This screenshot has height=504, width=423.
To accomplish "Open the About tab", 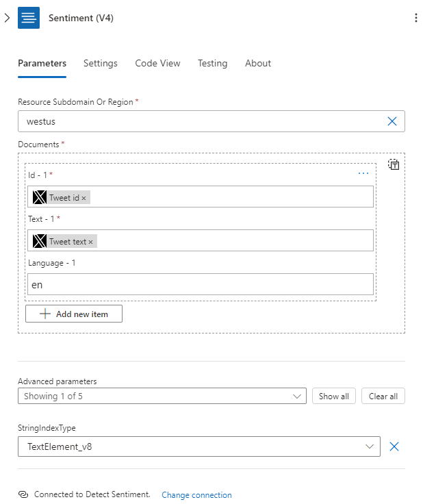I will [x=258, y=63].
